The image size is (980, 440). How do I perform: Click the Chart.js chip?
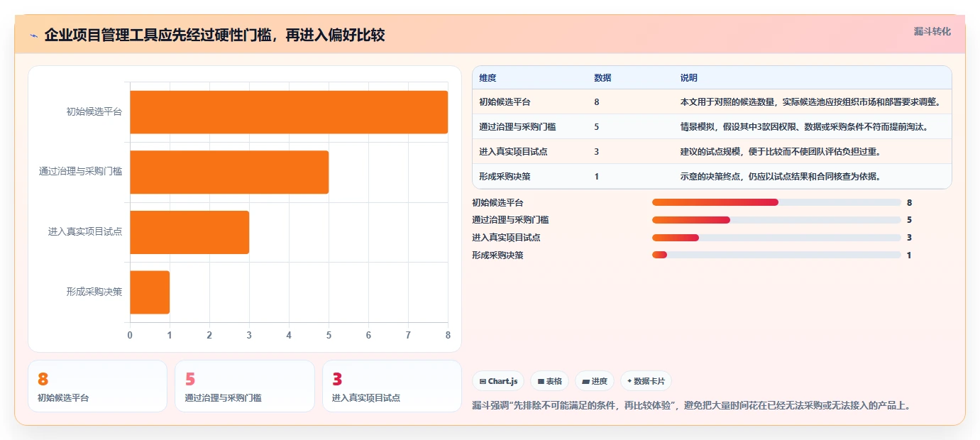[x=498, y=381]
